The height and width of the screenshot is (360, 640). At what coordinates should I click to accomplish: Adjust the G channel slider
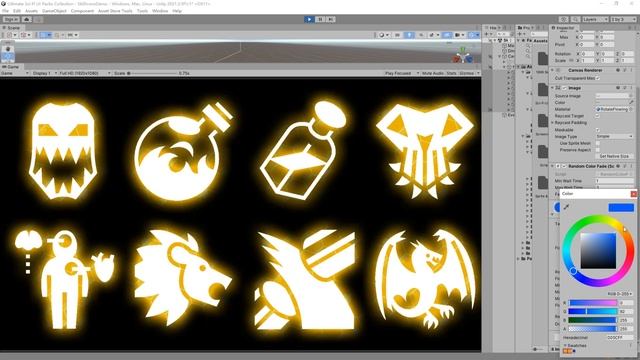593,311
